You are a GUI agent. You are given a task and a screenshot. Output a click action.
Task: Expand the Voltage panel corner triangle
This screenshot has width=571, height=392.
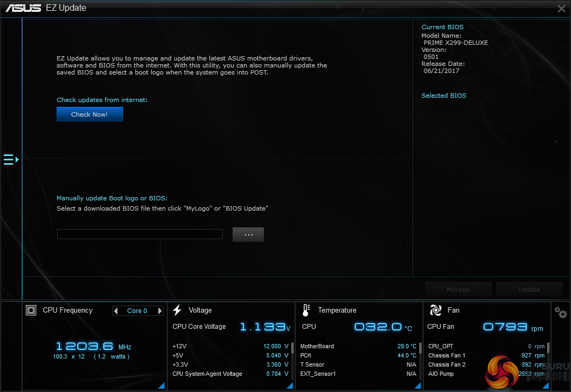[290, 386]
